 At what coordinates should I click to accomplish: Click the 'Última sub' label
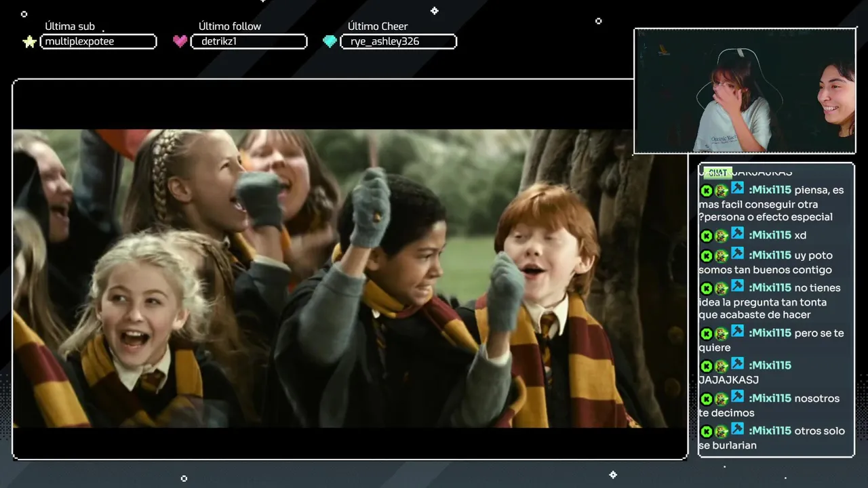tap(70, 26)
